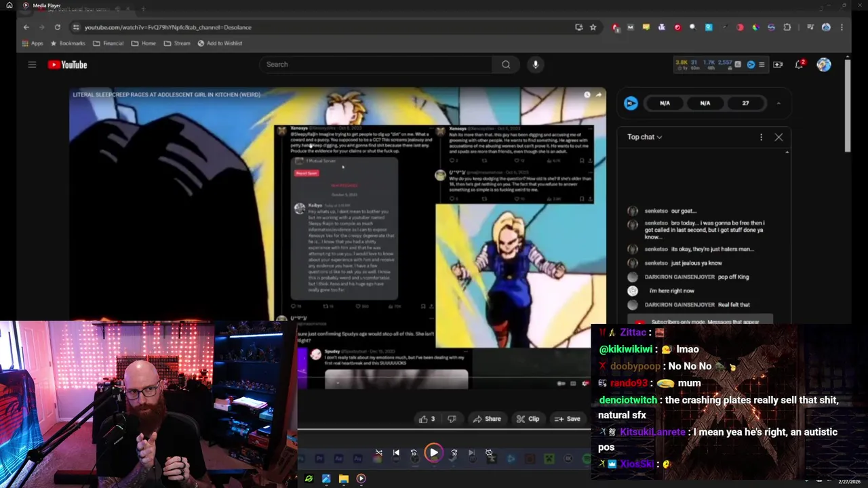Viewport: 868px width, 488px height.
Task: Click the 'Subscribers-only mode' chat notice
Action: click(x=700, y=321)
